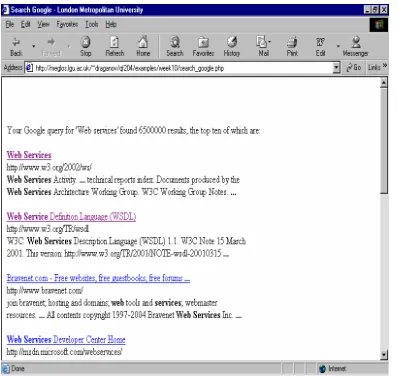Screen dimensions: 398x376
Task: Click the Internet zone globe icon
Action: (x=322, y=369)
